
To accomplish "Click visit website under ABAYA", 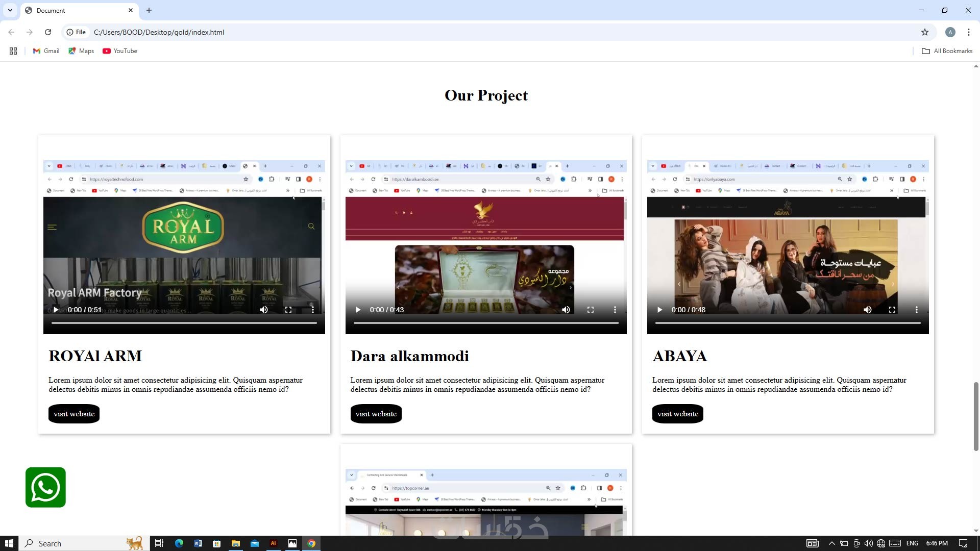I will click(677, 414).
